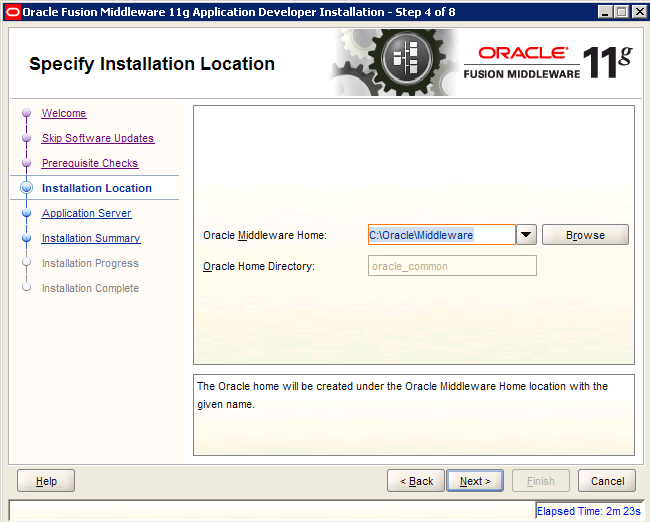650x522 pixels.
Task: Open the Prerequisite Checks step
Action: tap(90, 163)
